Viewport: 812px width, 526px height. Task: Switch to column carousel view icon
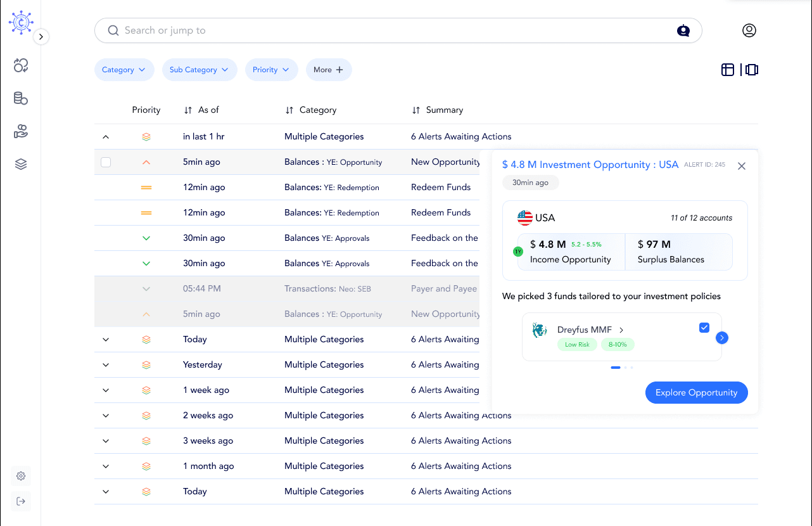click(752, 70)
